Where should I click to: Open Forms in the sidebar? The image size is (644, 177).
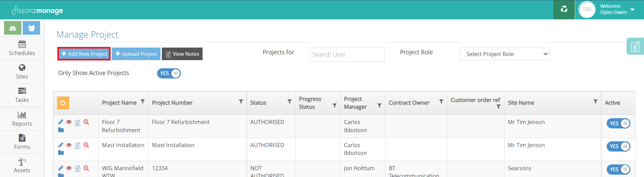[x=22, y=142]
